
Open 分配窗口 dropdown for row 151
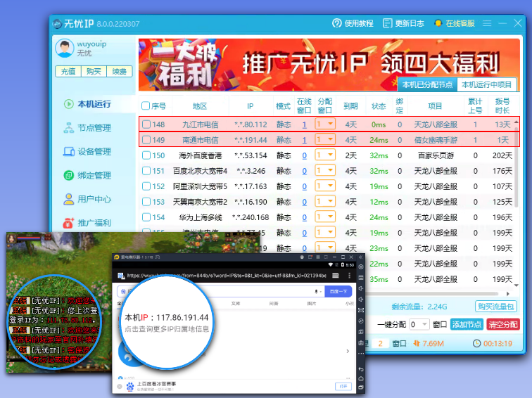(x=325, y=171)
